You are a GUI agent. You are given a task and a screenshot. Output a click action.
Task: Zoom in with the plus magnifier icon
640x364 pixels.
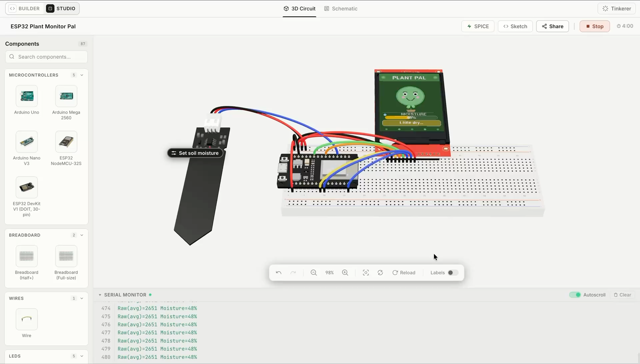tap(345, 273)
